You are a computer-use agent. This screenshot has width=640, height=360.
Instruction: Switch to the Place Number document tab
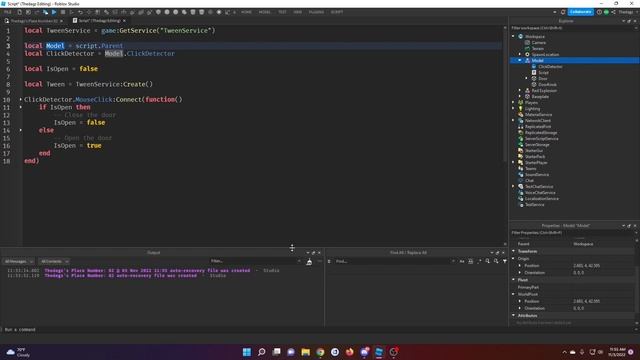[33, 21]
